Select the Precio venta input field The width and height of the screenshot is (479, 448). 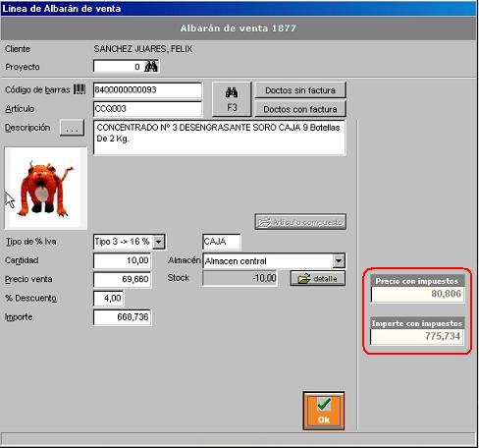point(122,279)
